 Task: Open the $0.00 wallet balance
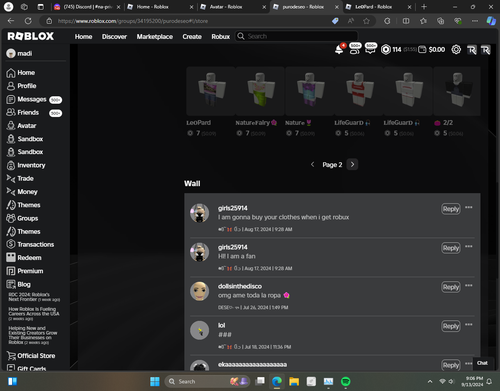pyautogui.click(x=432, y=50)
